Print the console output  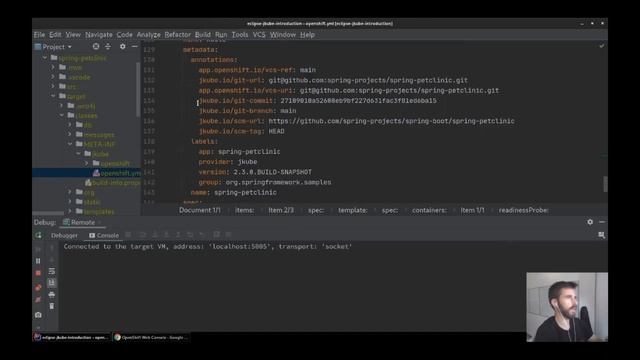(x=52, y=295)
